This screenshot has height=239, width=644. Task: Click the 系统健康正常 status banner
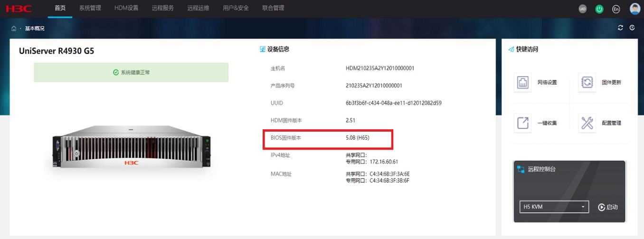click(131, 72)
